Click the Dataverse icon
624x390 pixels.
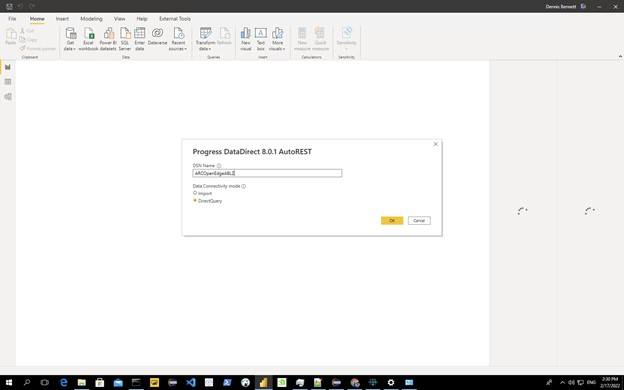click(x=157, y=36)
